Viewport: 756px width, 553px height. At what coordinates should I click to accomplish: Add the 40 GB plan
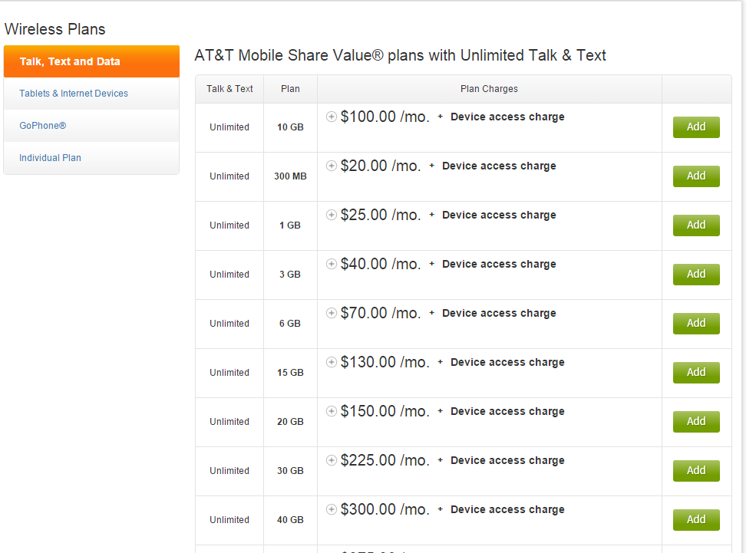click(696, 520)
